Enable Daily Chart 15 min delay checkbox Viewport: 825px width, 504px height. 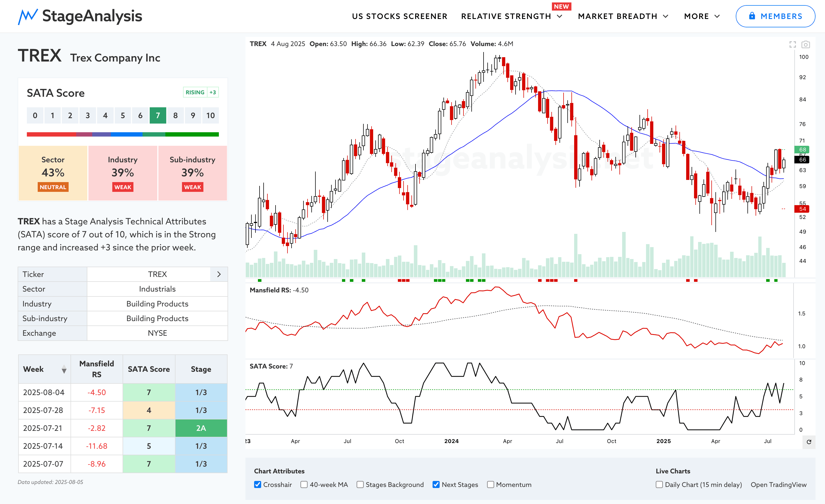pyautogui.click(x=659, y=484)
